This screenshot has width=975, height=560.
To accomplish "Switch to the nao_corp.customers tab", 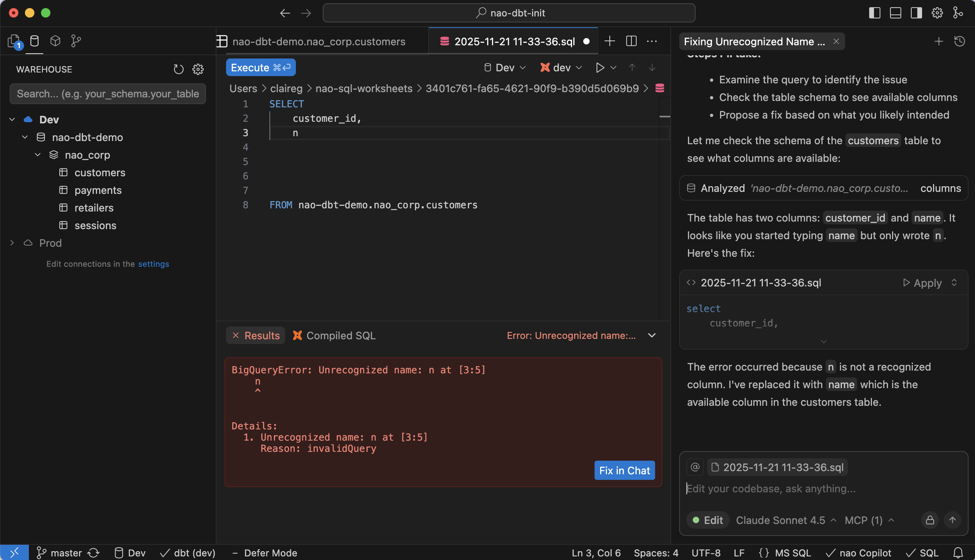I will pyautogui.click(x=319, y=41).
